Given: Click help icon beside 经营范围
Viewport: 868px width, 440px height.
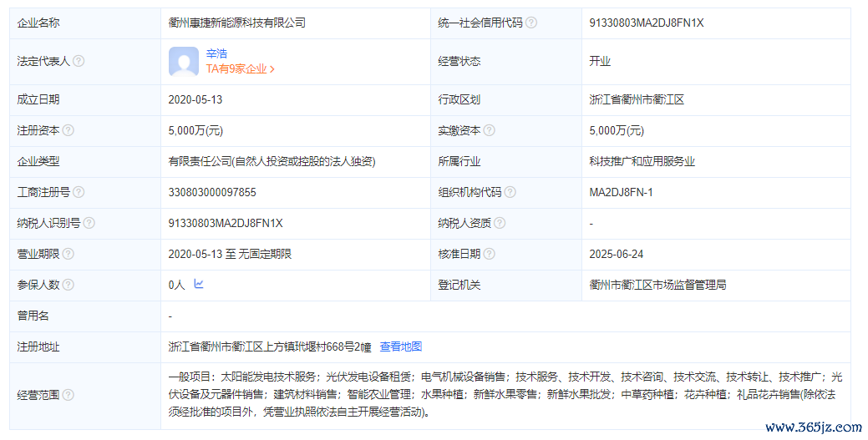Looking at the screenshot, I should 69,395.
